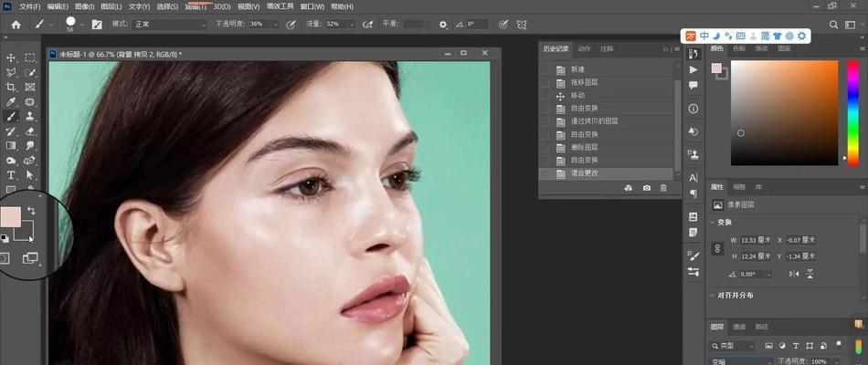Screen dimensions: 868x365
Task: Open the Comments speech-bubble icon in dock
Action: click(693, 85)
